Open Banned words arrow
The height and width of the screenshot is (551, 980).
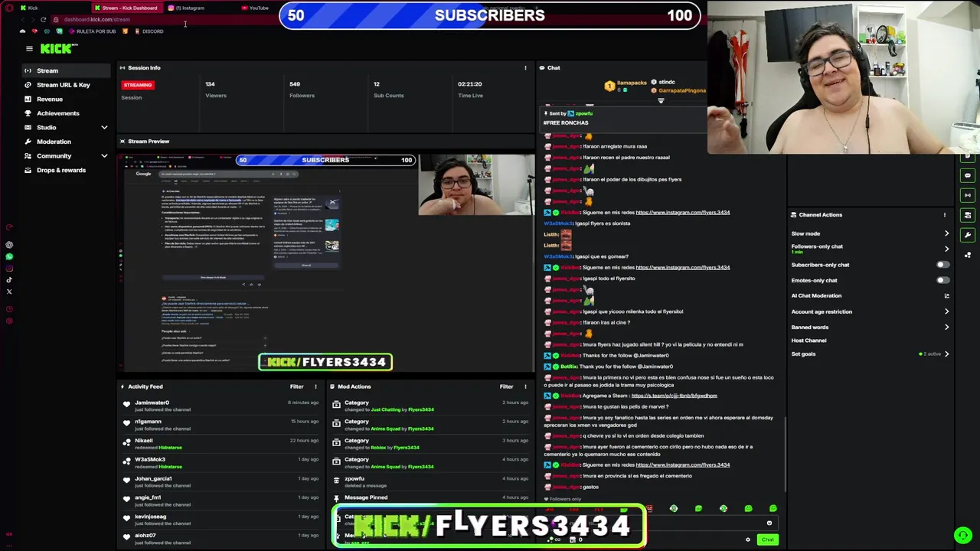946,327
